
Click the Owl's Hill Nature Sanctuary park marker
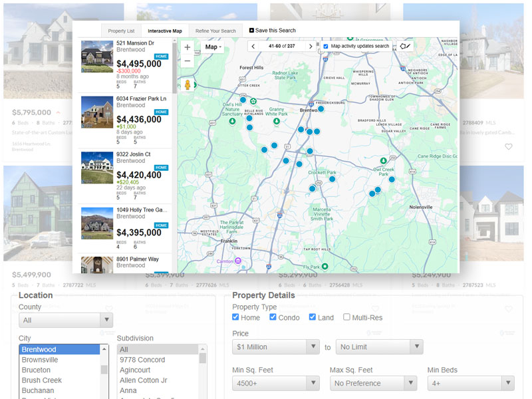(x=232, y=121)
